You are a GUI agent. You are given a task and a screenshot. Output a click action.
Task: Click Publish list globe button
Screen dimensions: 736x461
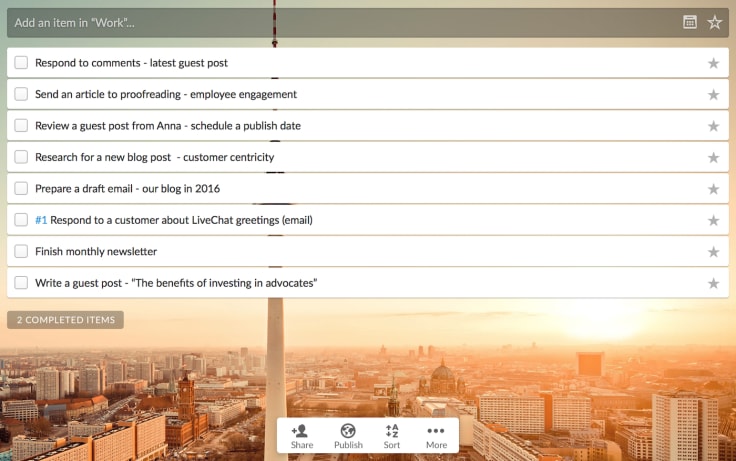pyautogui.click(x=348, y=436)
